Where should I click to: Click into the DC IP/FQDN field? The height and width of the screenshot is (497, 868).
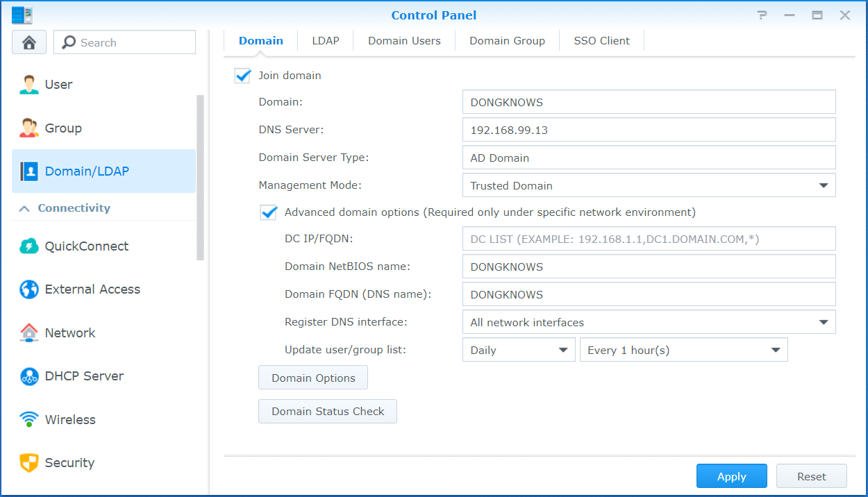pyautogui.click(x=649, y=239)
